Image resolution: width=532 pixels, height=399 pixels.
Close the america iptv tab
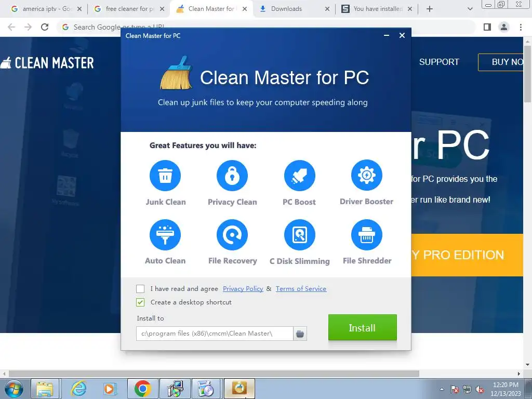(79, 9)
